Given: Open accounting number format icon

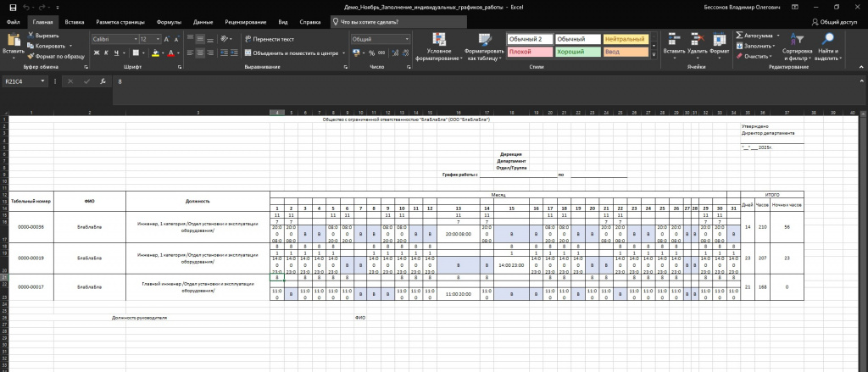Looking at the screenshot, I should (356, 53).
